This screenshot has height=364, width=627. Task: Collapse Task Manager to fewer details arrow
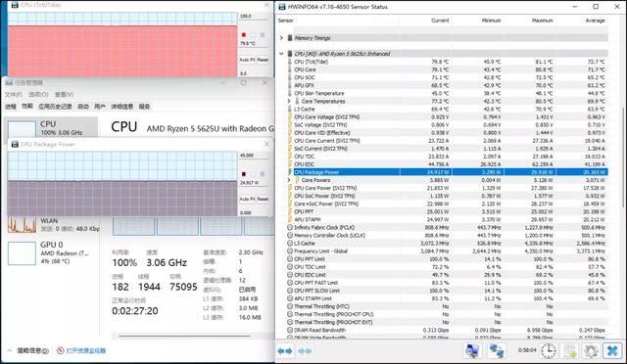(10, 350)
